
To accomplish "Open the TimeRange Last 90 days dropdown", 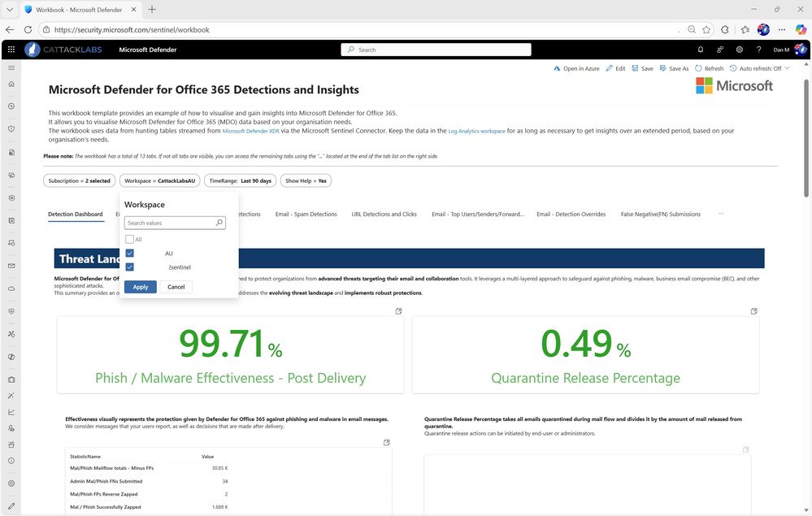I will (241, 180).
